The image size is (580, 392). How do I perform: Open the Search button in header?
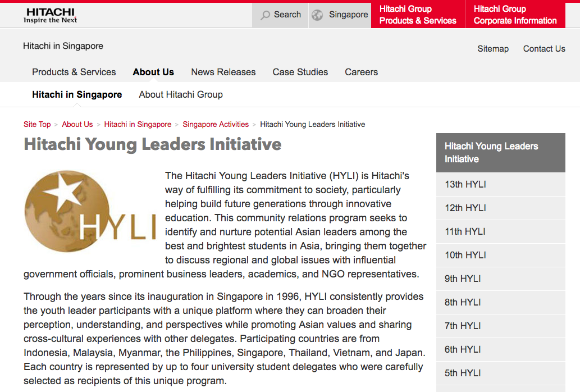[x=280, y=15]
